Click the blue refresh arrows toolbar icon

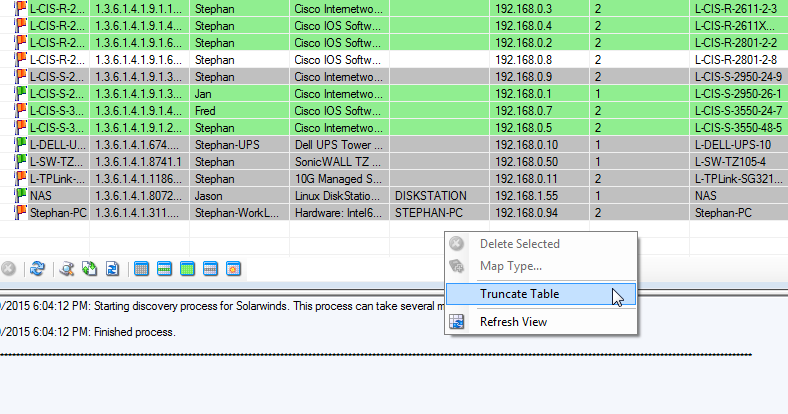point(37,268)
